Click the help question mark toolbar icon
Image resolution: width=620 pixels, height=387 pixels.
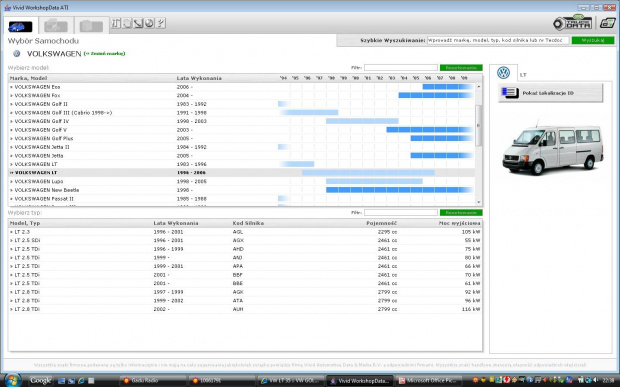click(160, 23)
